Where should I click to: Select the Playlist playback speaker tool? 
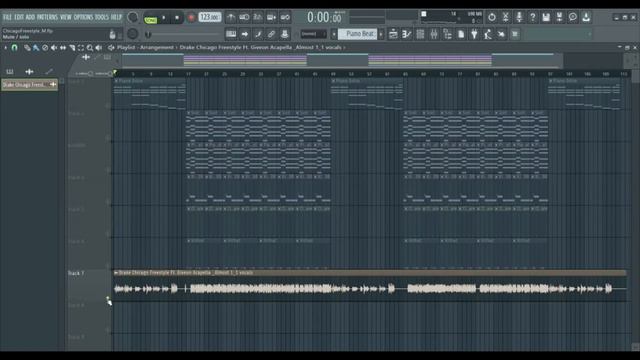[99, 48]
